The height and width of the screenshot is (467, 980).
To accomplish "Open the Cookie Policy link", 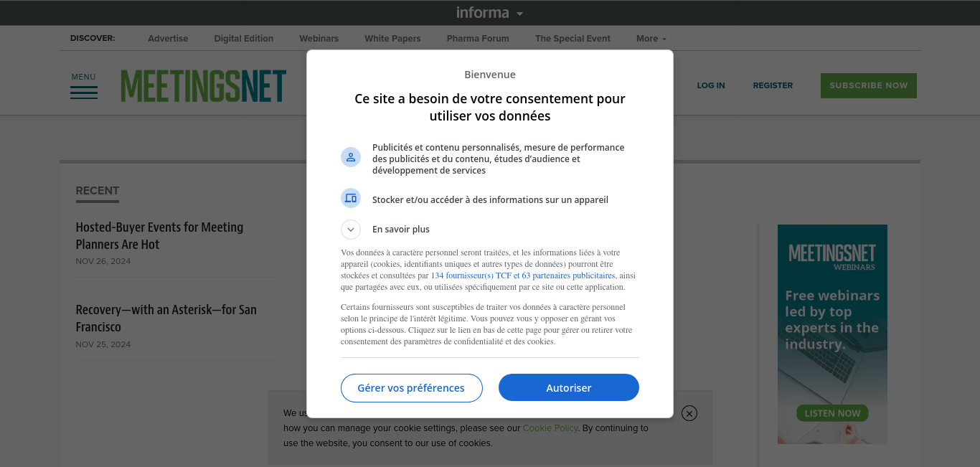I will click(x=550, y=428).
